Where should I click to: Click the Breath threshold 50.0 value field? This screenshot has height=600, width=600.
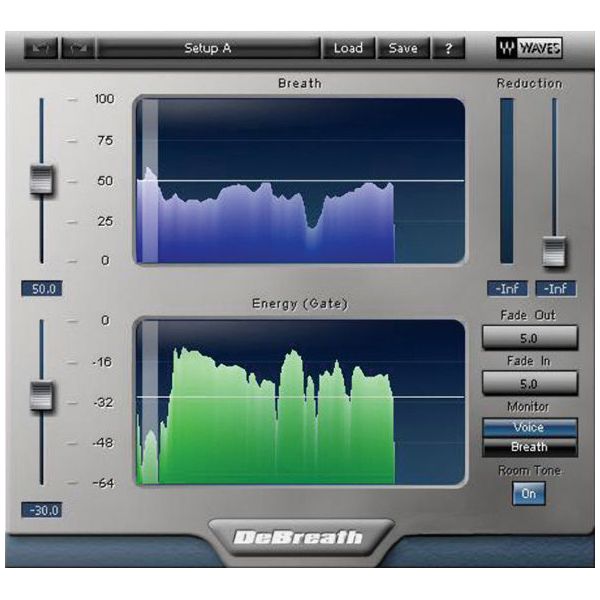[x=42, y=289]
